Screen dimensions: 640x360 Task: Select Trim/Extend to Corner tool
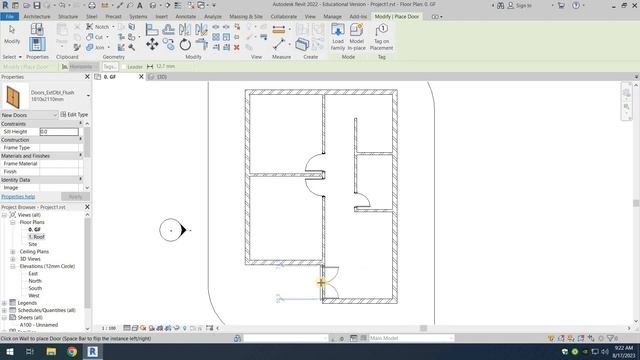(201, 44)
